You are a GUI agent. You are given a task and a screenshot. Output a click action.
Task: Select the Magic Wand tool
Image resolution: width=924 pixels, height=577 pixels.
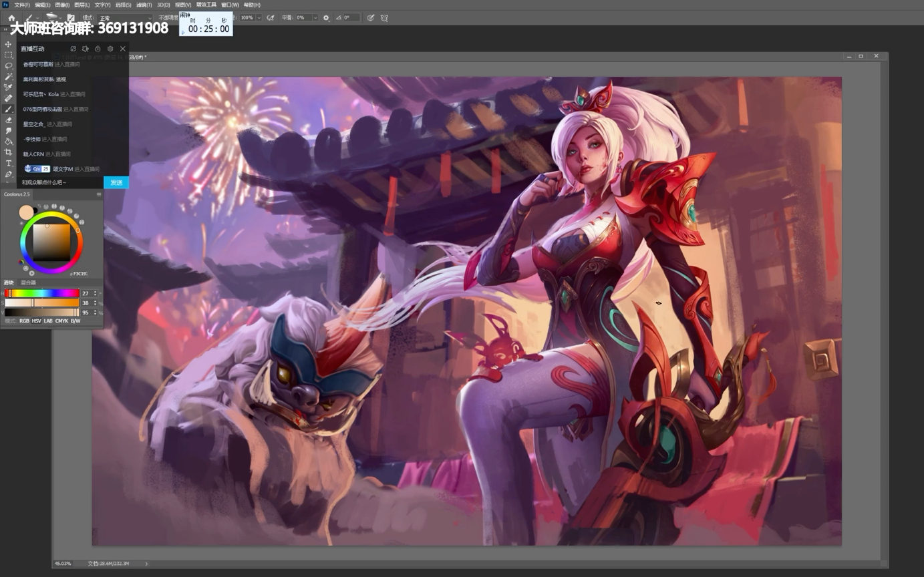point(9,77)
